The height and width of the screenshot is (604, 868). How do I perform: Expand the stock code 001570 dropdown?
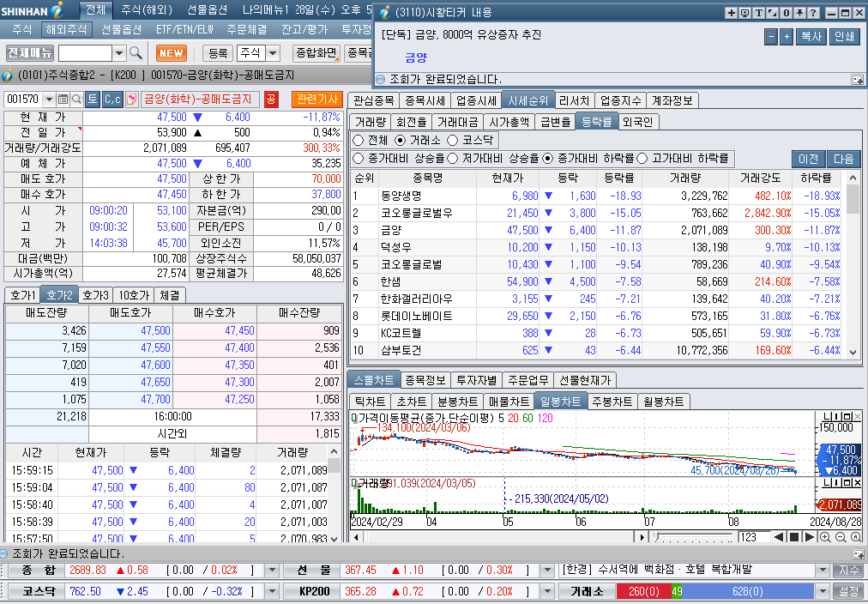click(x=49, y=100)
